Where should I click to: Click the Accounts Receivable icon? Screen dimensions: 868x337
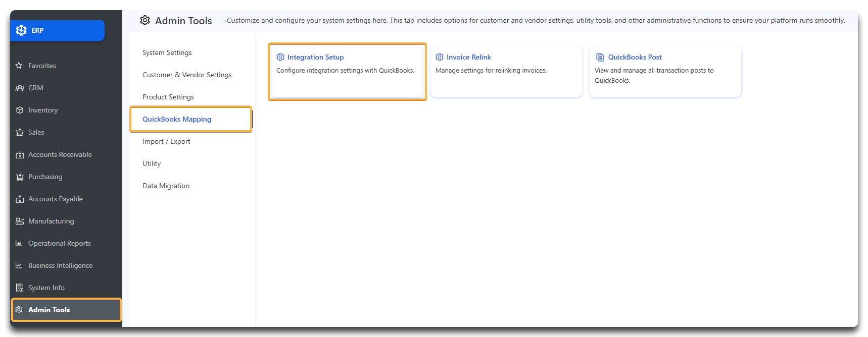click(x=20, y=154)
